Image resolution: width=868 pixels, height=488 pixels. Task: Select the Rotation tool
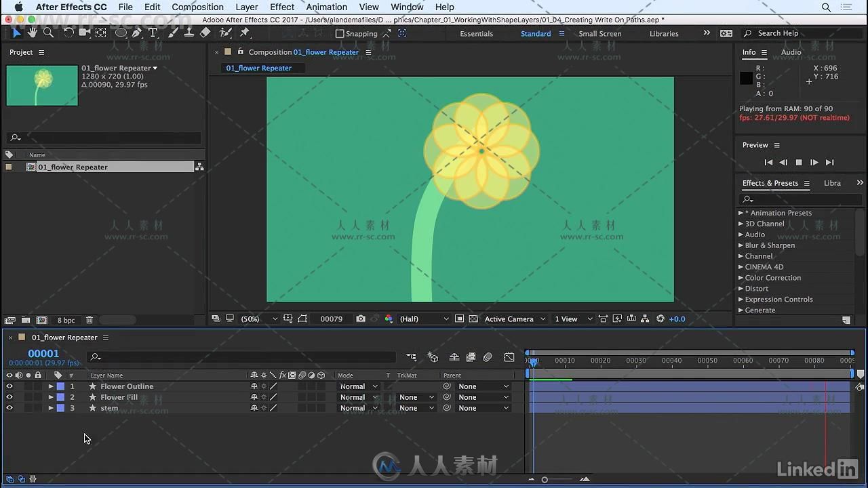[x=68, y=33]
